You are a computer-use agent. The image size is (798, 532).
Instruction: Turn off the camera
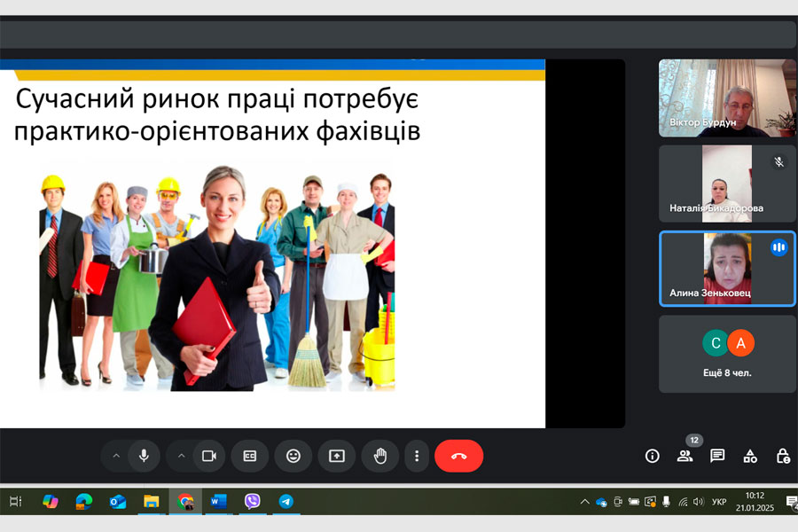[x=209, y=456]
